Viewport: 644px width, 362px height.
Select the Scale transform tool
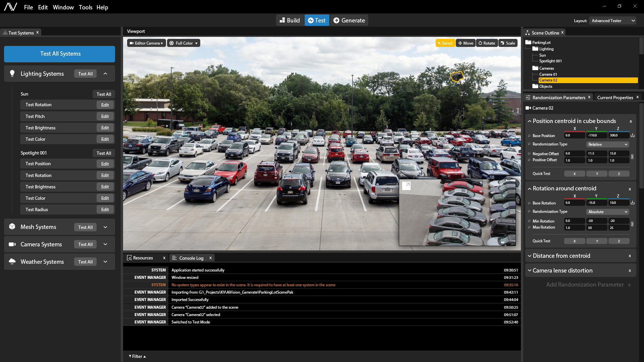(508, 43)
